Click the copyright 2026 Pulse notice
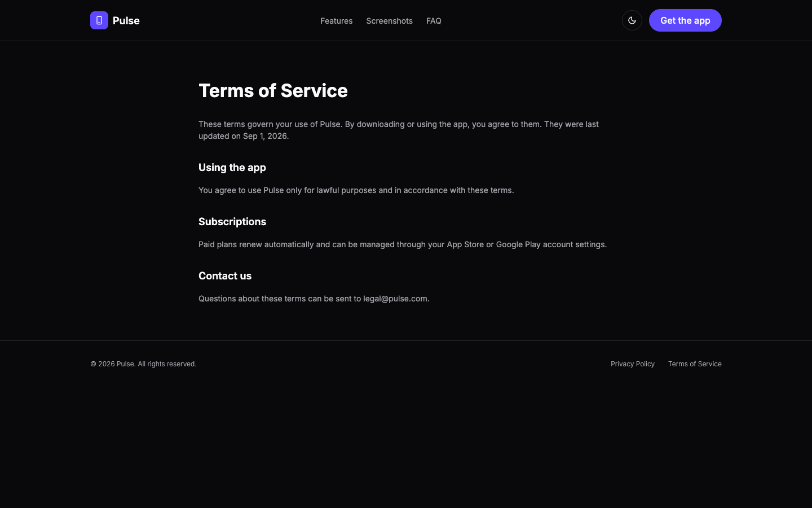The height and width of the screenshot is (508, 812). point(143,364)
